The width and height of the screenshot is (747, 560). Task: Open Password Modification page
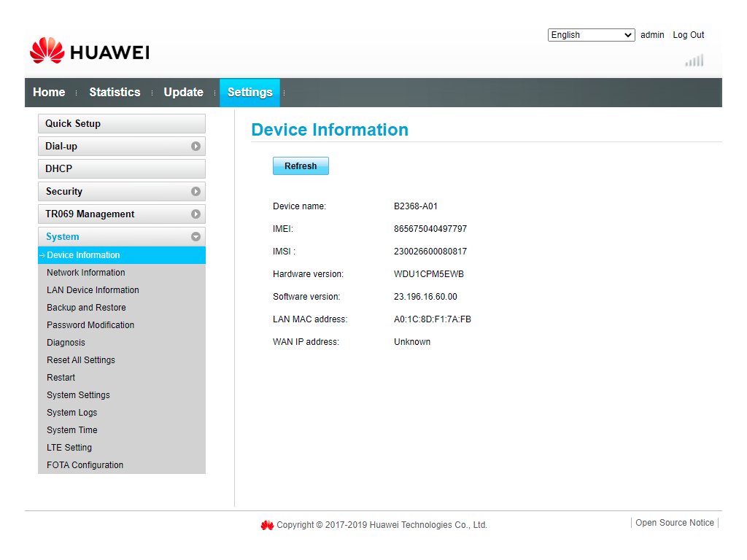pos(90,325)
